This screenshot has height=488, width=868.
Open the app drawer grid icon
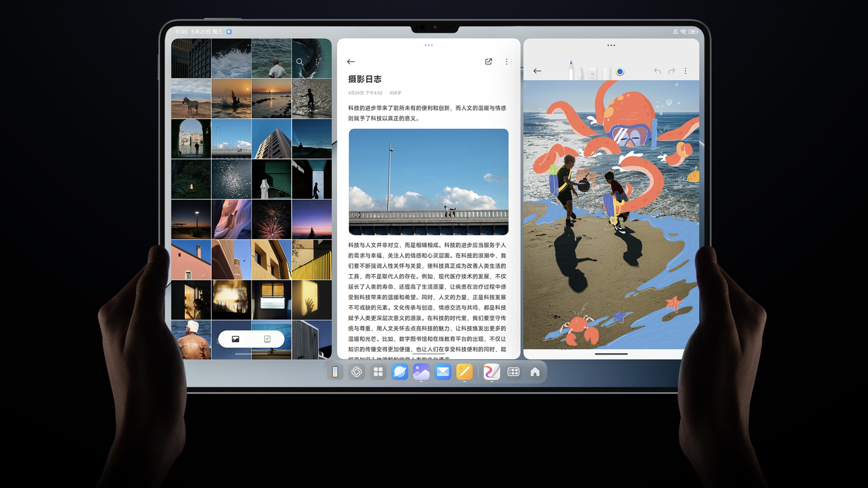[x=378, y=372]
